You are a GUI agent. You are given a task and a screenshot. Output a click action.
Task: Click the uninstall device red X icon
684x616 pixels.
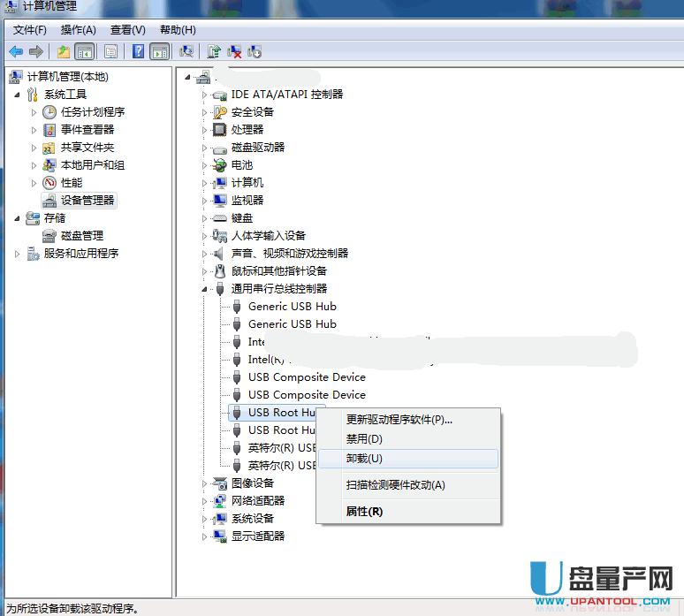[234, 51]
